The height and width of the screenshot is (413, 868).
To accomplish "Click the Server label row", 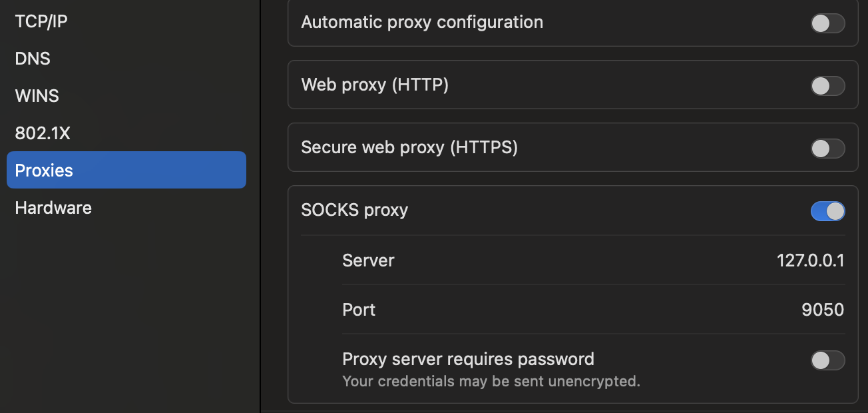I will click(x=368, y=260).
